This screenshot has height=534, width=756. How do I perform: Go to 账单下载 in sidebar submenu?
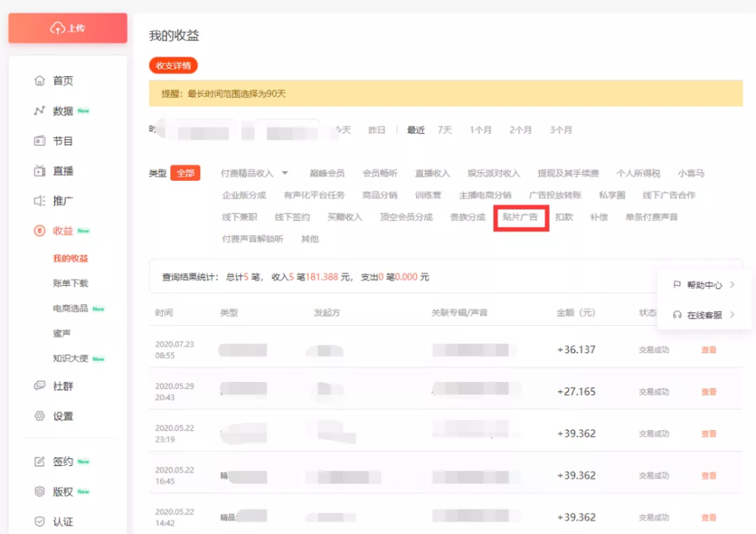tap(70, 283)
